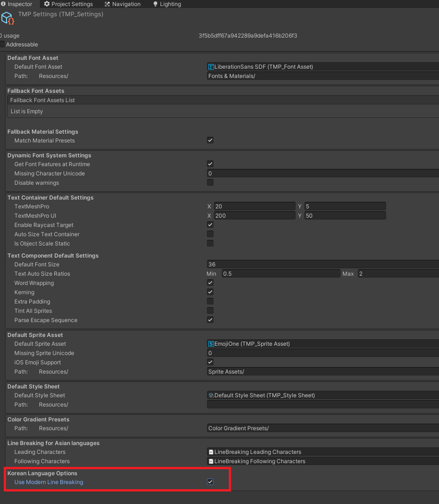Click the Default Font Asset object field
This screenshot has height=504, width=439.
[323, 67]
